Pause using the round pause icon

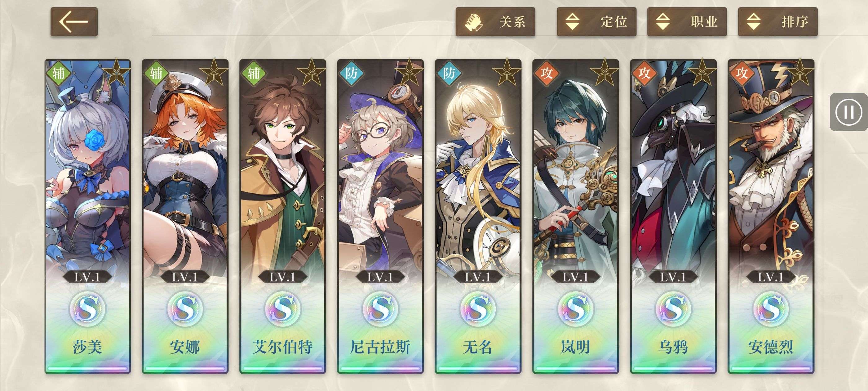point(848,112)
